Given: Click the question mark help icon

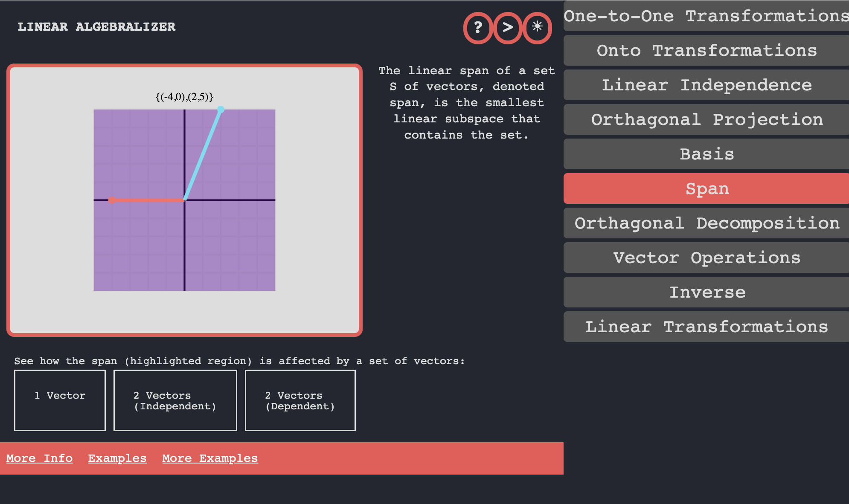Looking at the screenshot, I should point(478,28).
